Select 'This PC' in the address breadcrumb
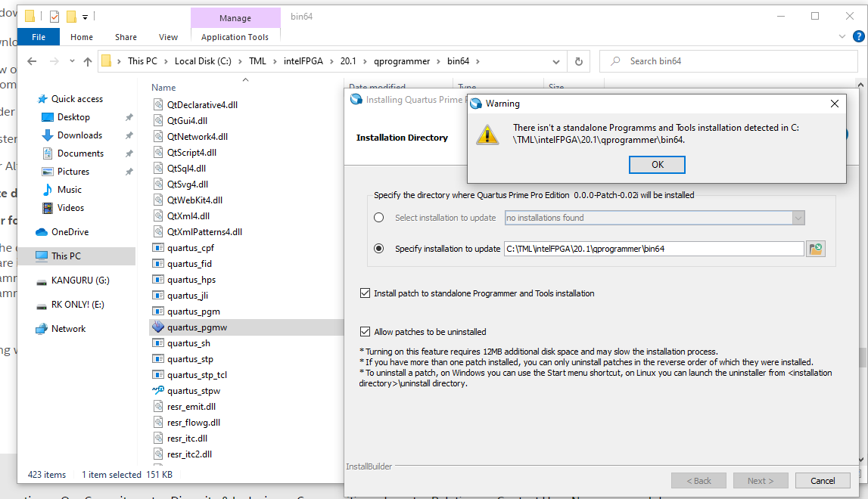Screen dimensions: 868x499 tap(142, 61)
